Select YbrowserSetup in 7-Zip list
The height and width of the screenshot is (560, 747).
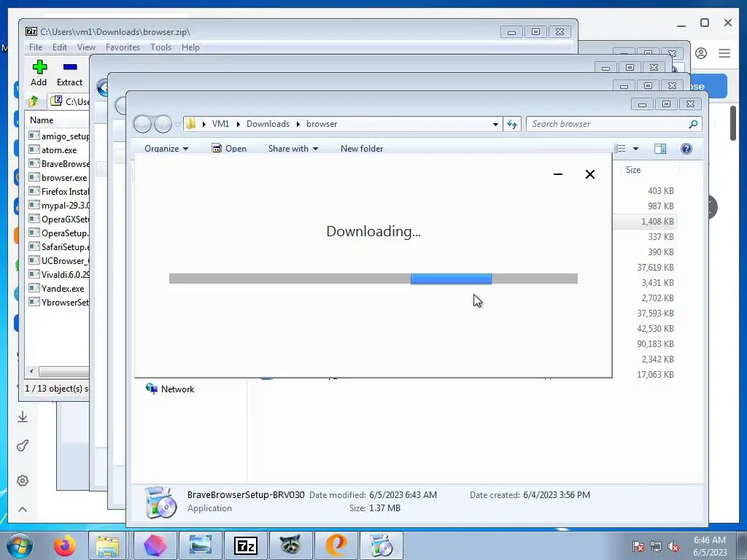tap(59, 302)
